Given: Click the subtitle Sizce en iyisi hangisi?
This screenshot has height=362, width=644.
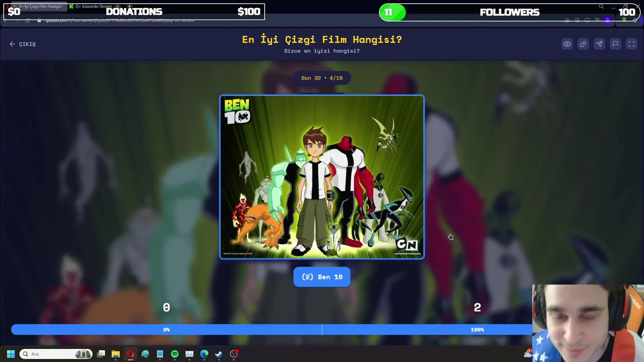Looking at the screenshot, I should click(322, 51).
